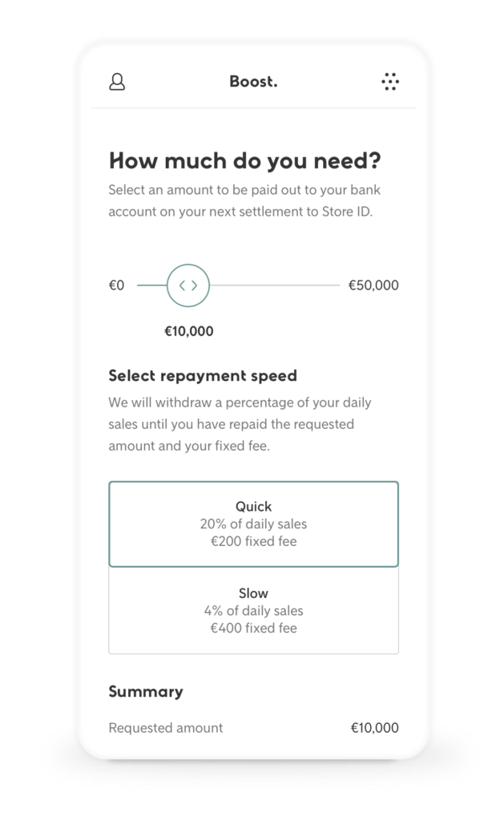Click the Summary section heading
Image resolution: width=504 pixels, height=821 pixels.
[146, 691]
